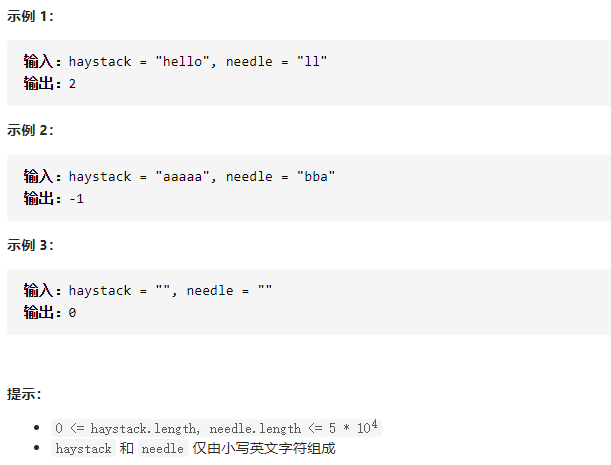The height and width of the screenshot is (465, 611).
Task: Click output value 2 in example 1
Action: coord(73,84)
